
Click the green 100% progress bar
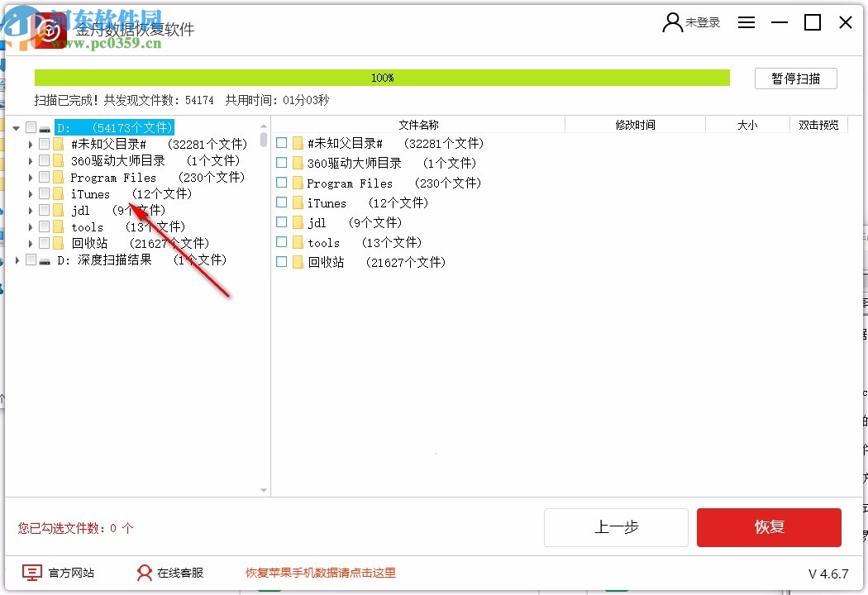coord(381,77)
